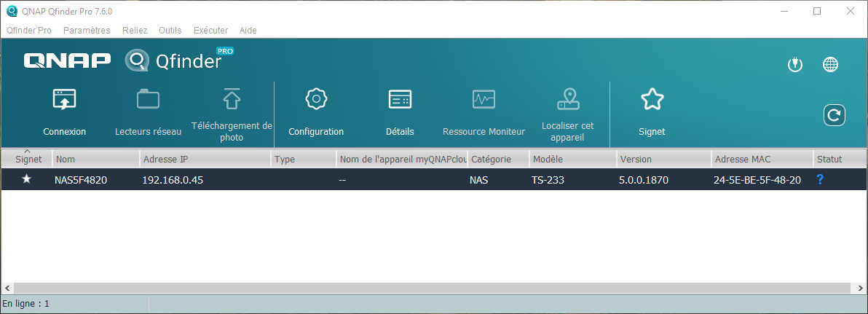Toggle bookmark star for NAS5F4820
The width and height of the screenshot is (868, 314).
[x=26, y=179]
